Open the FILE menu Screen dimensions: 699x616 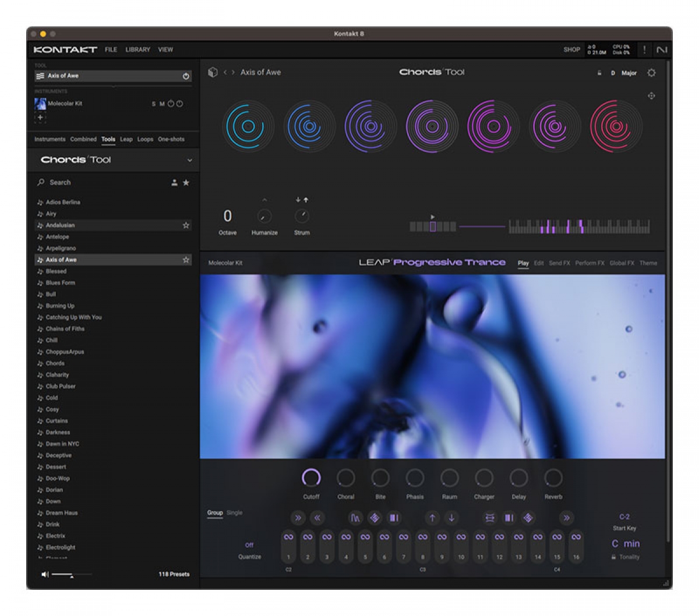(111, 50)
